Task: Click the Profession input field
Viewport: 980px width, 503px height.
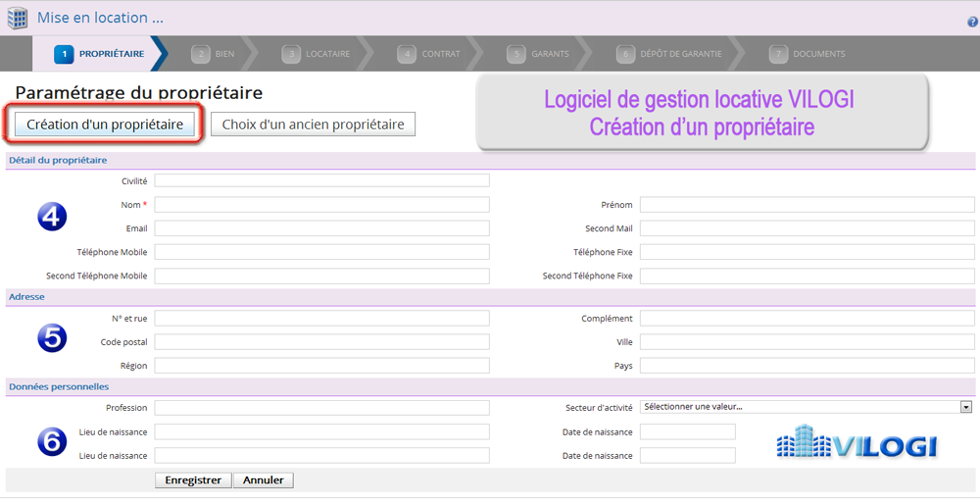Action: point(321,408)
